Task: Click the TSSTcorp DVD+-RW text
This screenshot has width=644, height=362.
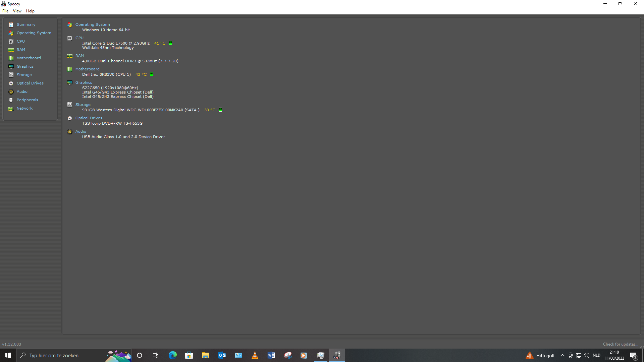Action: click(112, 123)
